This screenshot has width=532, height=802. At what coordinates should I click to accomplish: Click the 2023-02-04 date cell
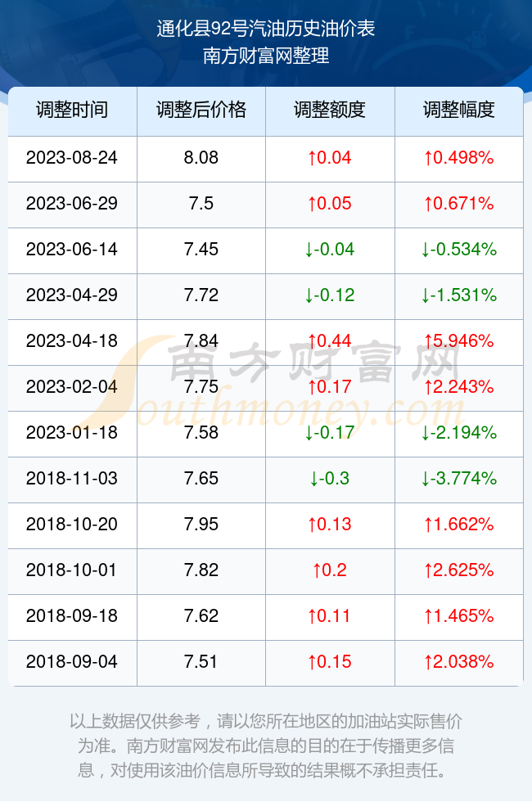tap(72, 386)
